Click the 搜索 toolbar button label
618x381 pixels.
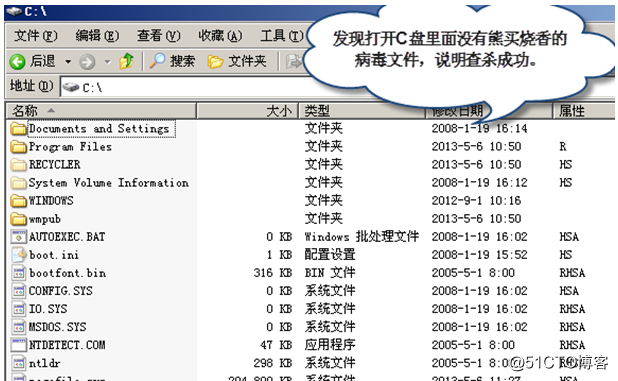click(182, 61)
